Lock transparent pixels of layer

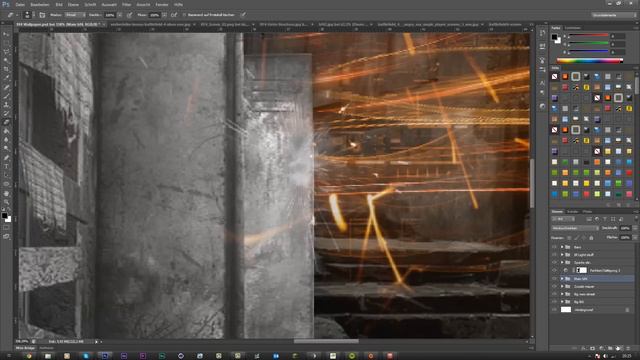(569, 238)
